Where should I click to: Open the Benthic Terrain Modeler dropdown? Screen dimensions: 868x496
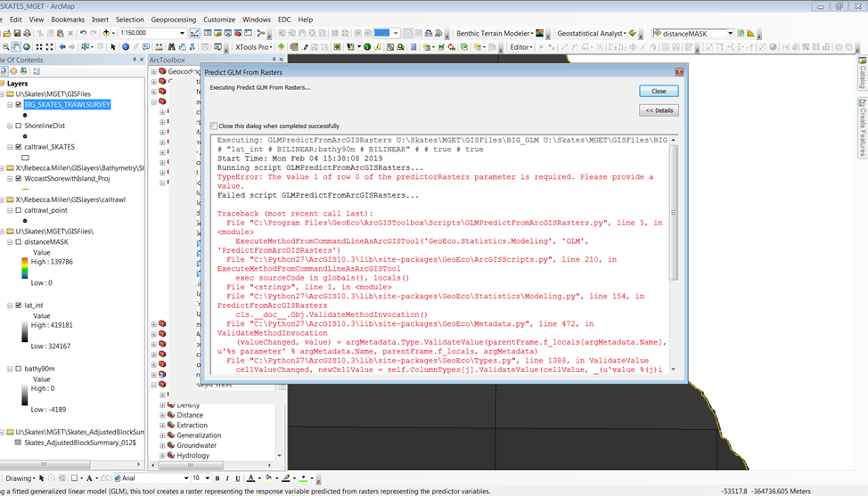coord(495,33)
